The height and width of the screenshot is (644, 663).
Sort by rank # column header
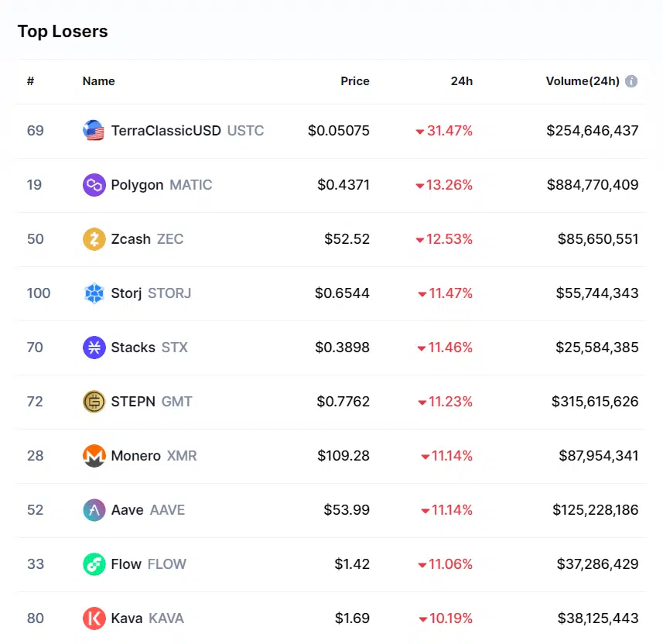coord(31,81)
